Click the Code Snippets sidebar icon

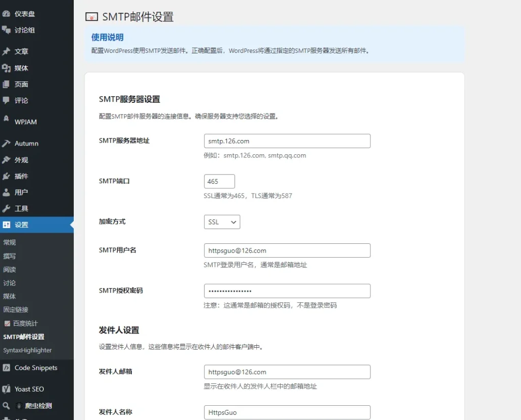click(x=6, y=368)
